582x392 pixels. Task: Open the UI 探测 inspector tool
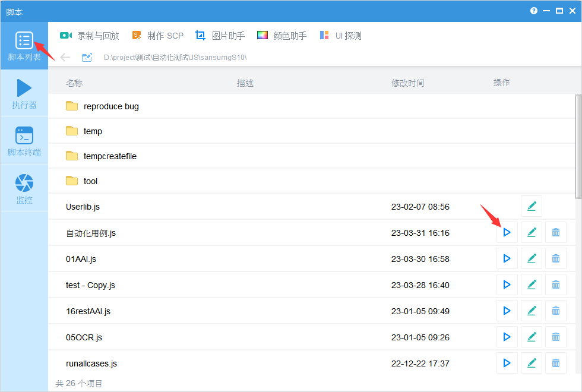[x=340, y=36]
